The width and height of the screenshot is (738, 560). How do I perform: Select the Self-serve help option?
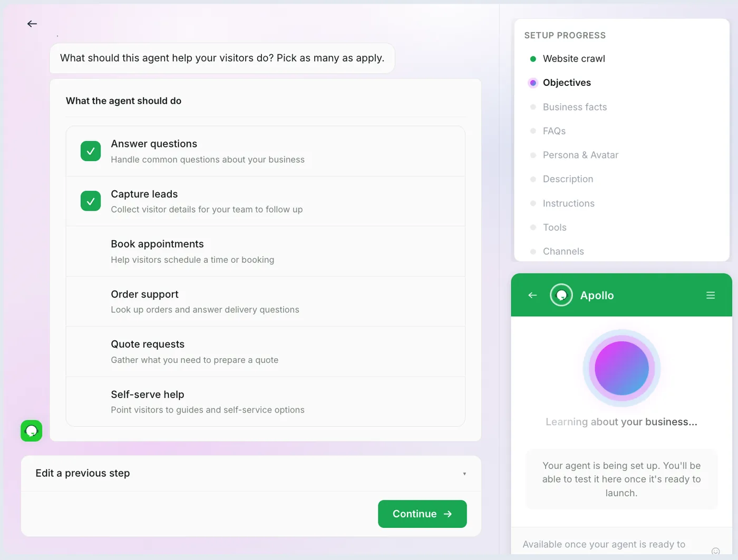[x=265, y=401]
